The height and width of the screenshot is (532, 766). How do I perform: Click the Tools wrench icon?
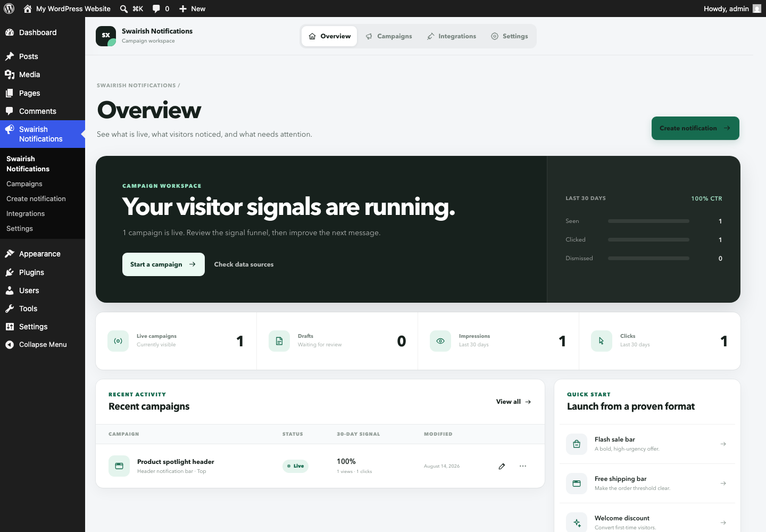(x=10, y=309)
